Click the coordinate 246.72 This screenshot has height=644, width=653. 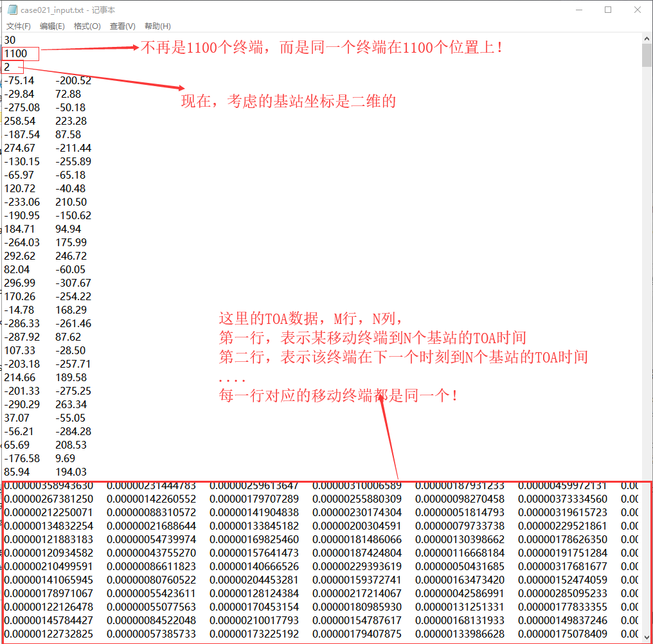[x=71, y=256]
